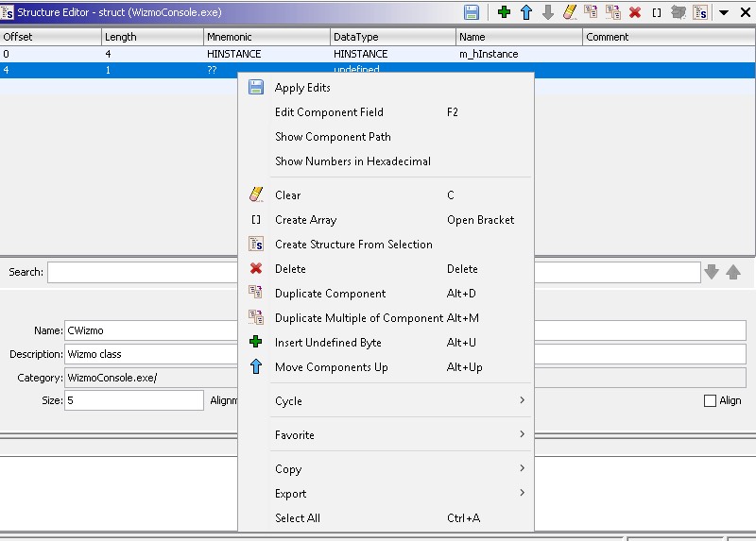Click Clear eraser icon in toolbar

[x=570, y=12]
